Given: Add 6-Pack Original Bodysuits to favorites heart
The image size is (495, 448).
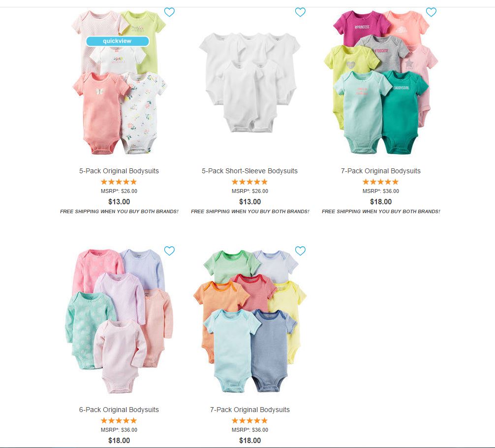Looking at the screenshot, I should pyautogui.click(x=170, y=251).
